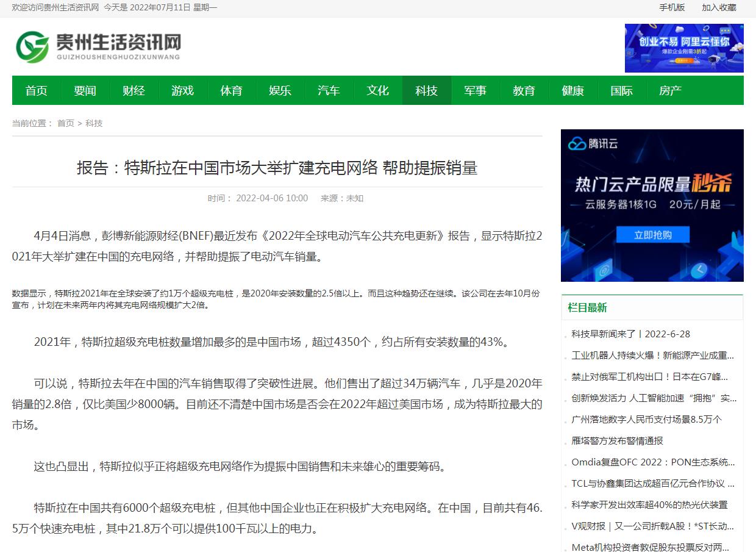Click the publish time 2022-04-06 10:00
This screenshot has height=552, width=756.
click(272, 198)
